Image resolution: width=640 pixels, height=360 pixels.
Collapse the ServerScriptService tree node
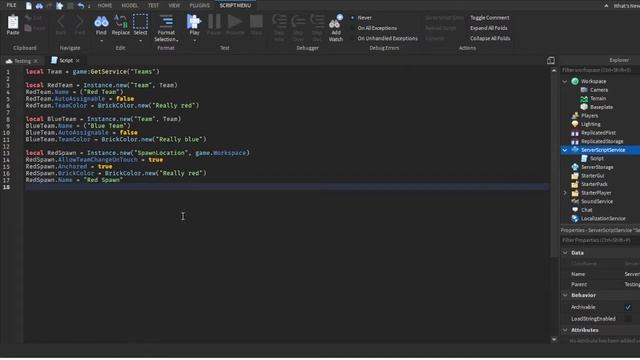(x=565, y=150)
